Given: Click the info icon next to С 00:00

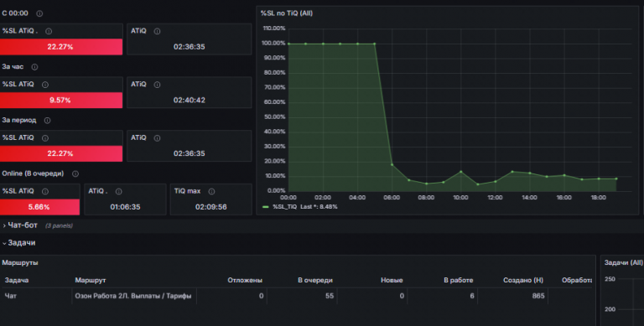Looking at the screenshot, I should coord(39,13).
